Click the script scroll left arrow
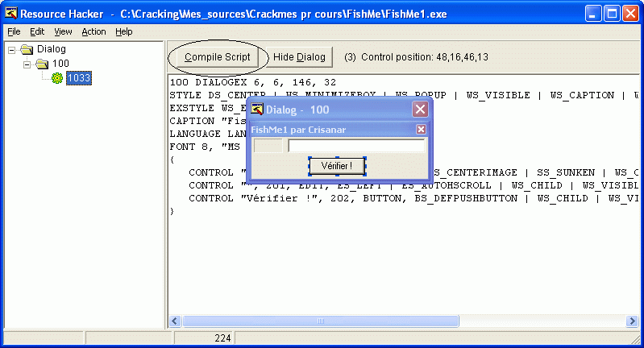The image size is (644, 348). [x=175, y=321]
